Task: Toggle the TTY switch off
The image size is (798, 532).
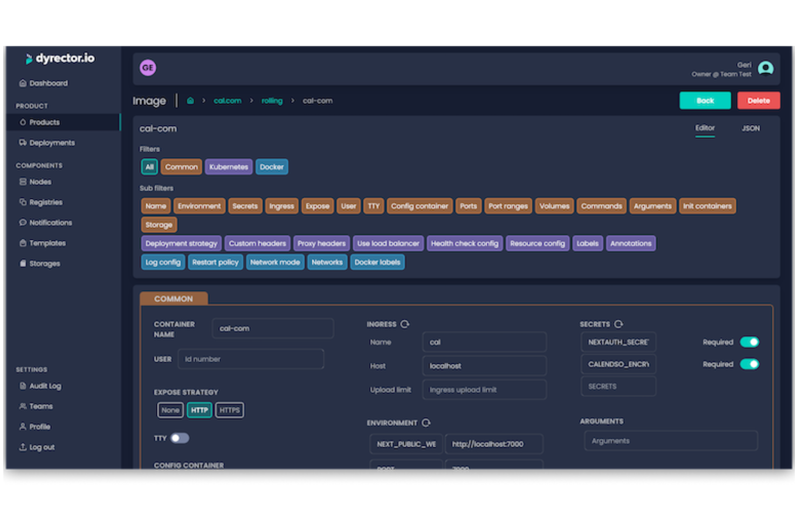Action: tap(181, 438)
